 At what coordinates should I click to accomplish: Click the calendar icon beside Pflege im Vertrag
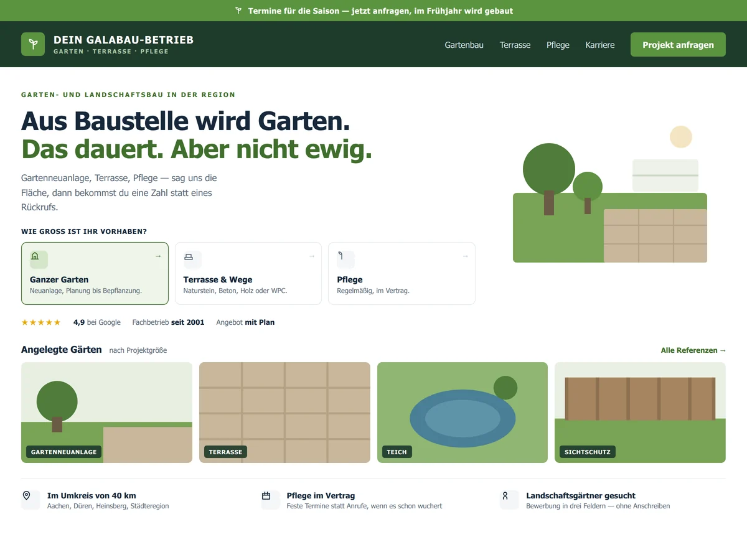pos(266,496)
